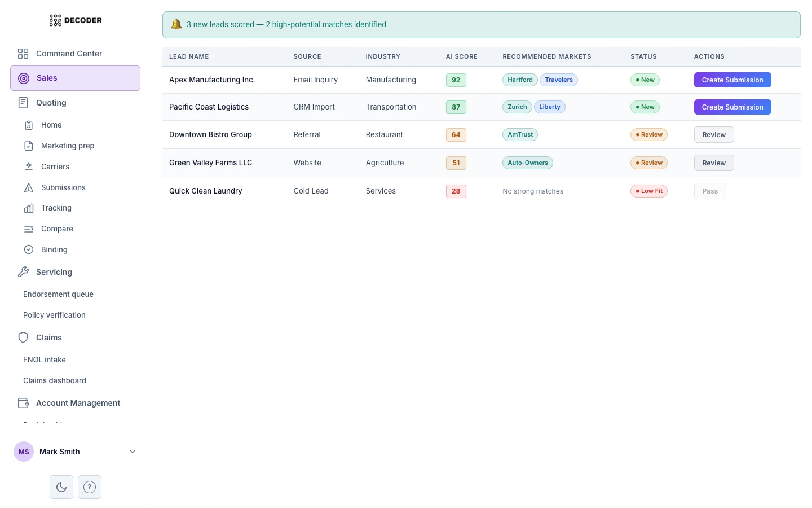The width and height of the screenshot is (812, 508).
Task: Click Create Submission for Pacific Coast Logistics
Action: pyautogui.click(x=732, y=107)
